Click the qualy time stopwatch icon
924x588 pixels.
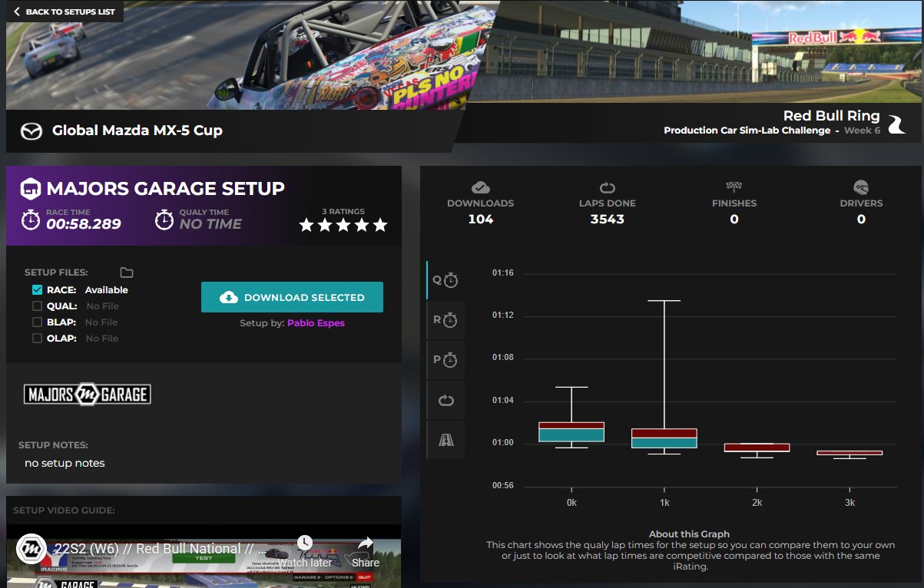coord(164,220)
